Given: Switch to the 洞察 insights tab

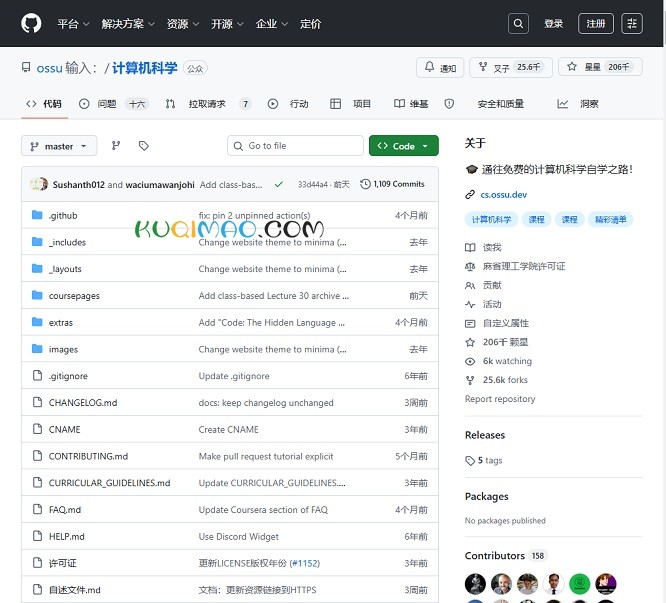Looking at the screenshot, I should click(x=578, y=104).
